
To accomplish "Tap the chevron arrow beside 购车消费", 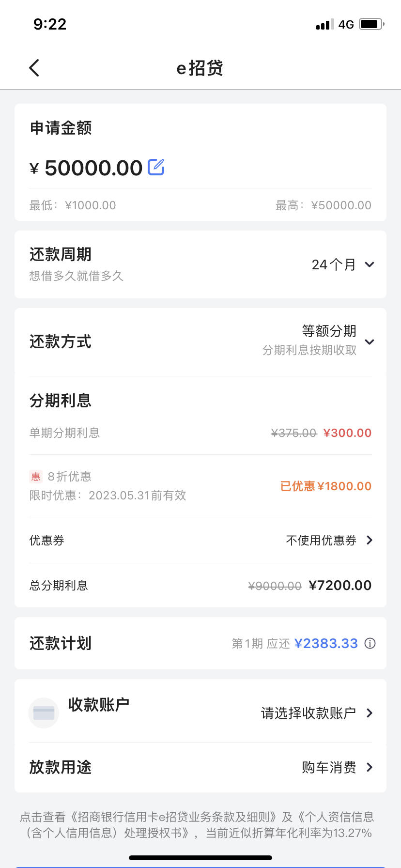I will pos(370,767).
